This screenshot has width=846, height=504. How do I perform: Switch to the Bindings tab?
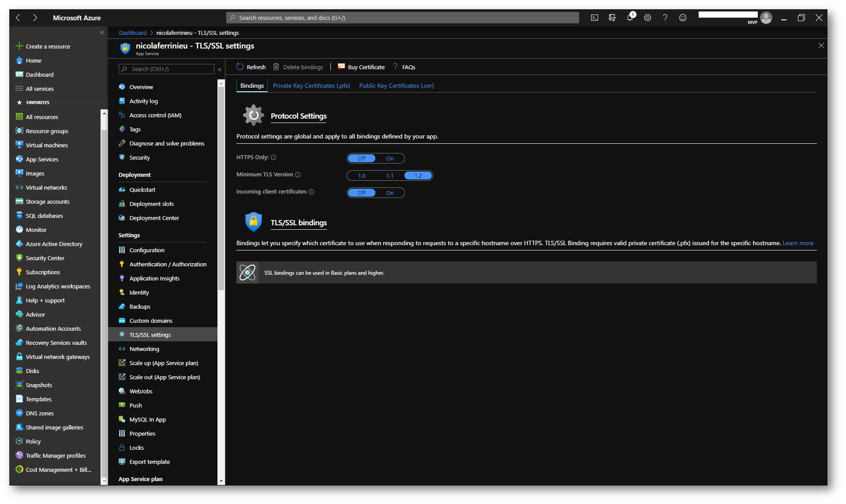click(252, 86)
